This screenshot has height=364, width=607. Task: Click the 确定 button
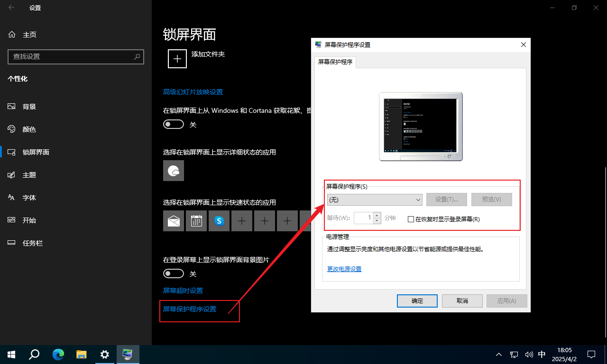coord(417,301)
